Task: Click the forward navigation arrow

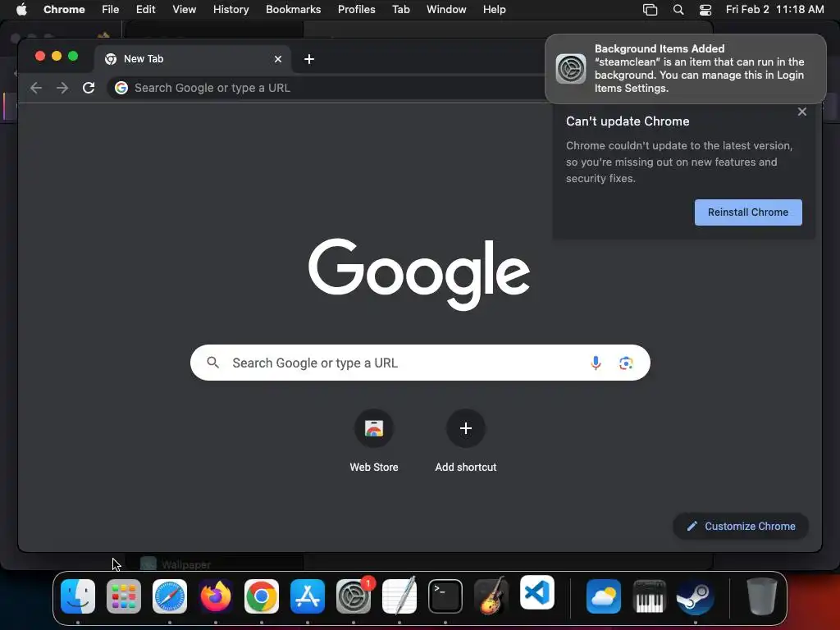Action: [62, 88]
